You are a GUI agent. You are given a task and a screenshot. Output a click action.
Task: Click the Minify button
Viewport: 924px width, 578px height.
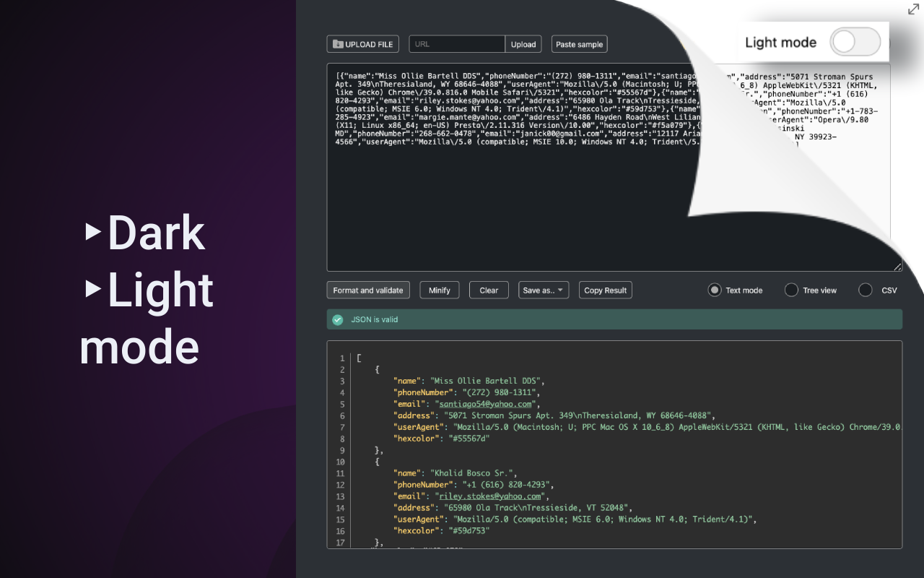440,290
